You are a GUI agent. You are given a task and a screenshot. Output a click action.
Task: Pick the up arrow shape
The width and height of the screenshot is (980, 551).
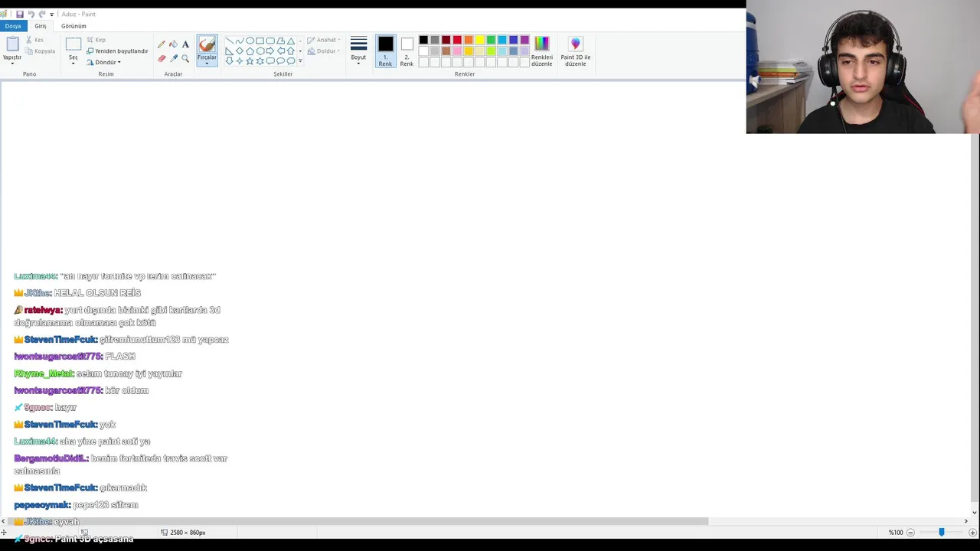pyautogui.click(x=291, y=51)
